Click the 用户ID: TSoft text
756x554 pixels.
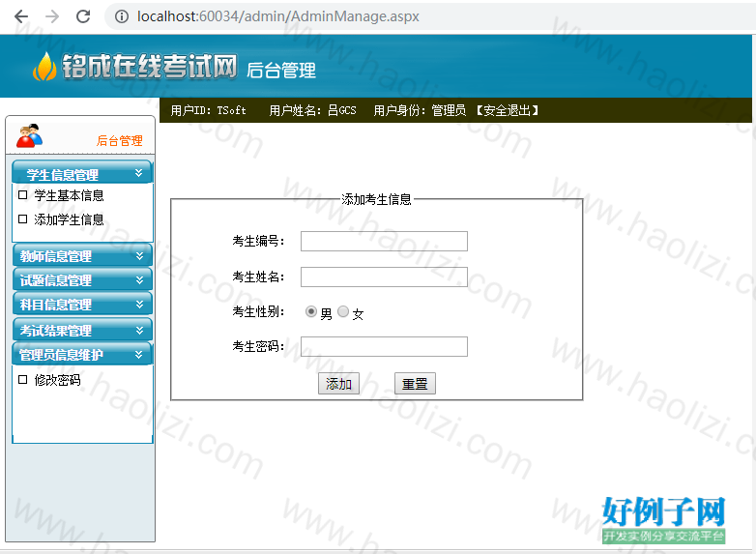coord(208,110)
